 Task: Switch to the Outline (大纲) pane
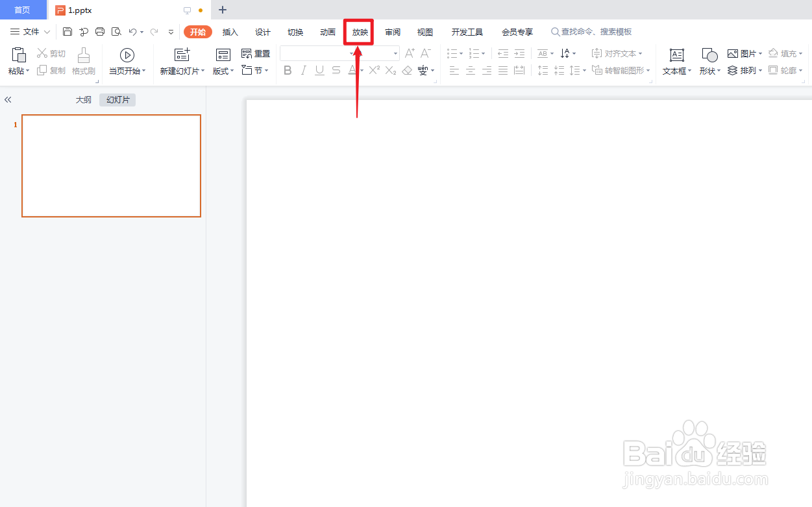[83, 100]
